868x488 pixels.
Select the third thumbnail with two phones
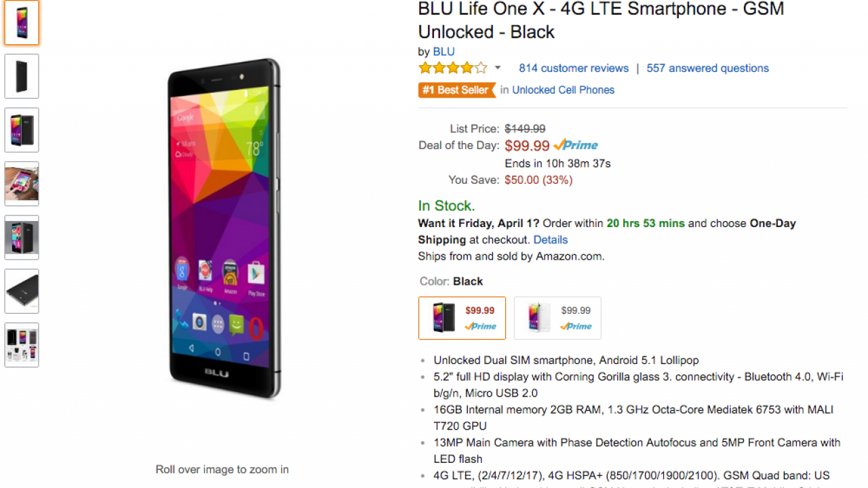click(22, 130)
